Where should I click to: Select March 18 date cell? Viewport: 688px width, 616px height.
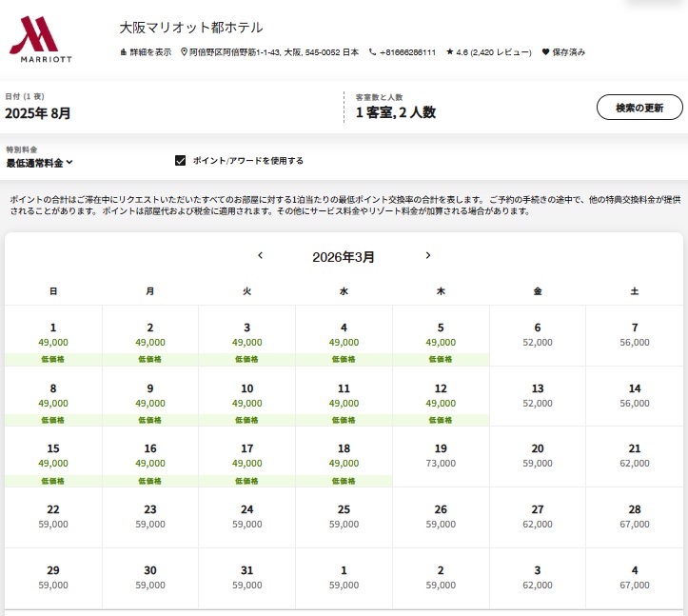(344, 457)
